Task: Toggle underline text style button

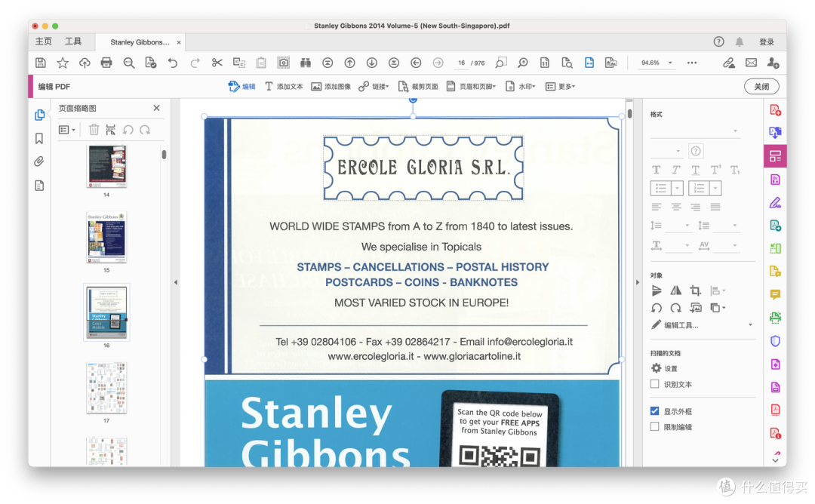Action: click(x=696, y=170)
